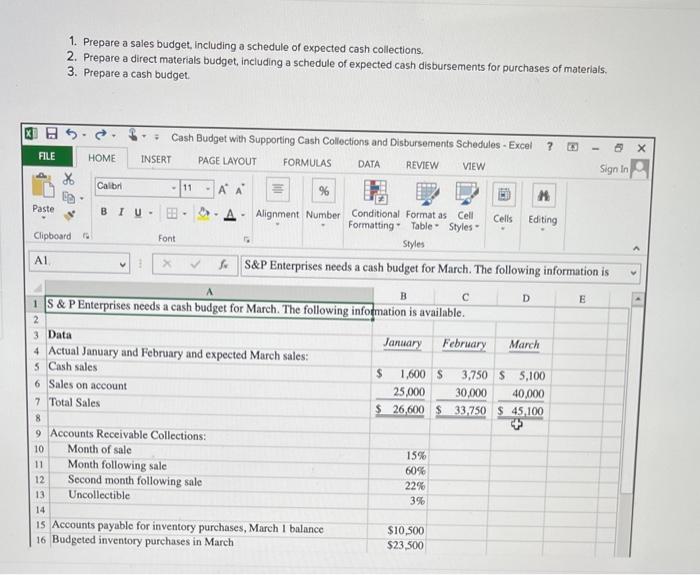
Task: Click Ribbon Display Options icon
Action: click(x=573, y=146)
